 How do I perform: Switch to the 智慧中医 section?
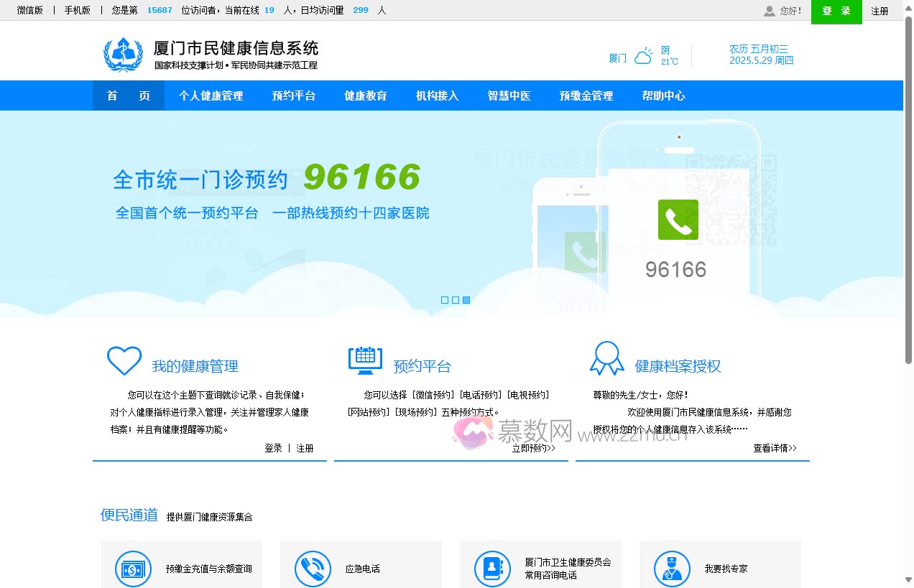point(508,95)
